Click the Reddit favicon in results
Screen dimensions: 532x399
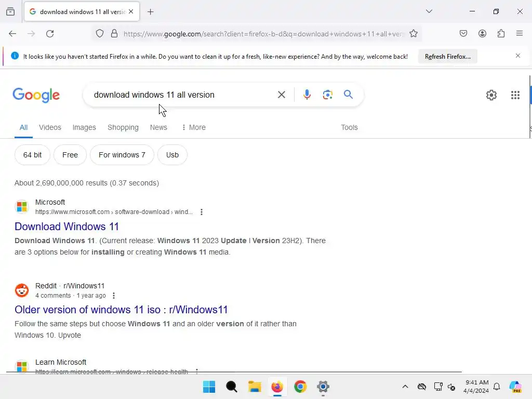(x=22, y=290)
